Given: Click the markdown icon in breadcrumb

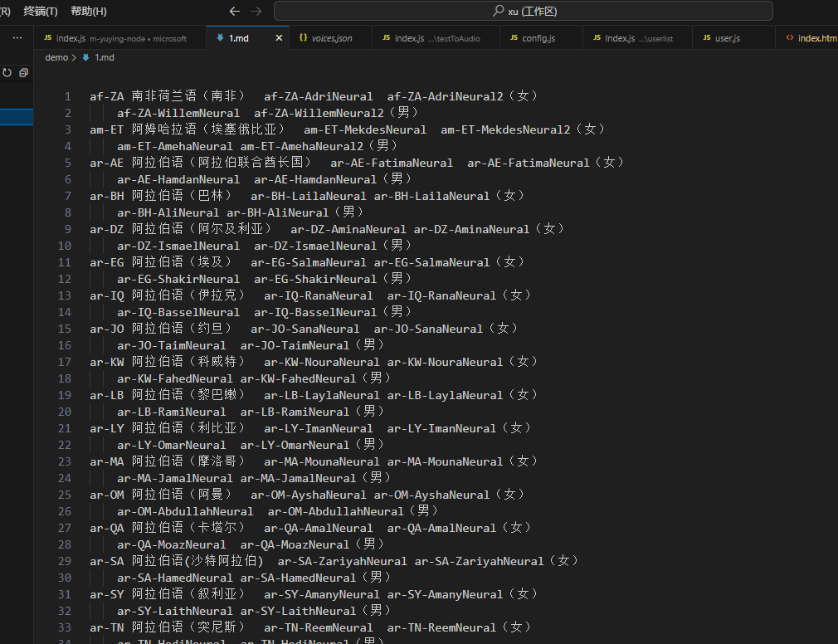Looking at the screenshot, I should tap(85, 57).
